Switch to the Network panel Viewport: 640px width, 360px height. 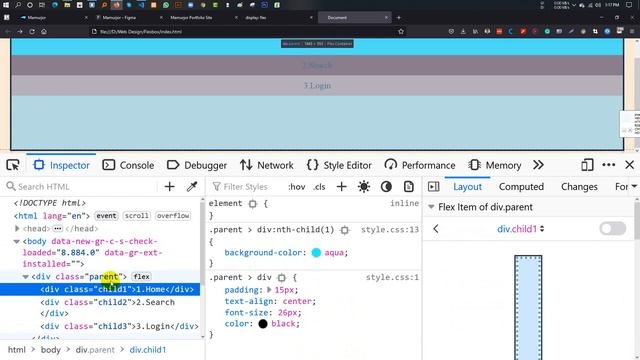pyautogui.click(x=267, y=165)
